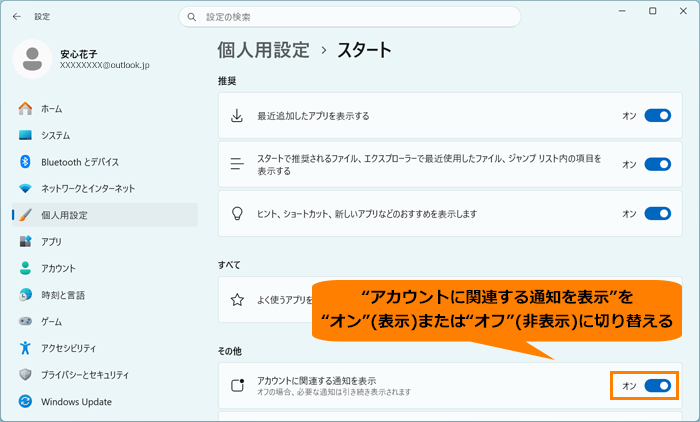Click the text オフの場合、必要な通知は引き続き表示されます

[x=334, y=392]
